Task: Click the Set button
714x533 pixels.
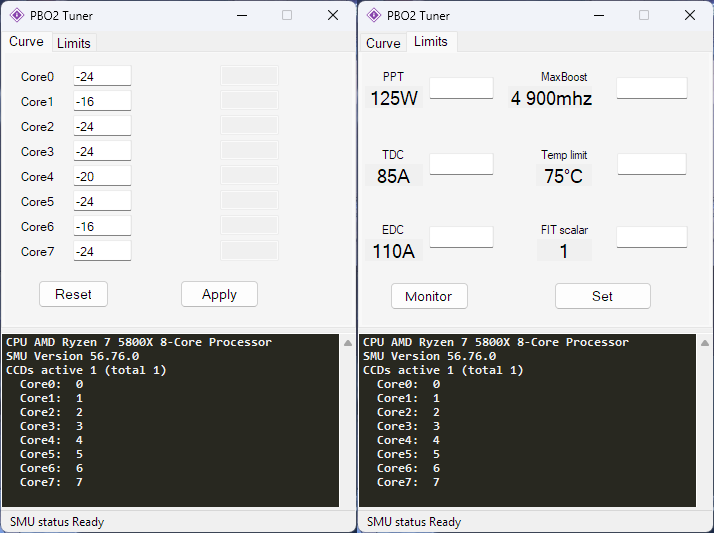Action: tap(602, 296)
